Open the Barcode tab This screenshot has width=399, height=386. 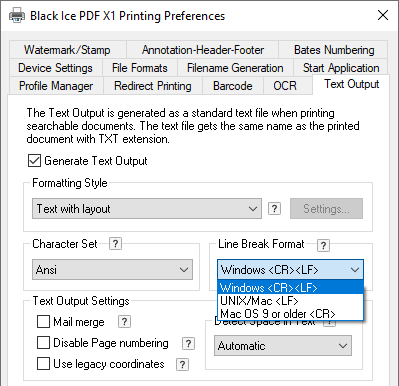click(233, 86)
